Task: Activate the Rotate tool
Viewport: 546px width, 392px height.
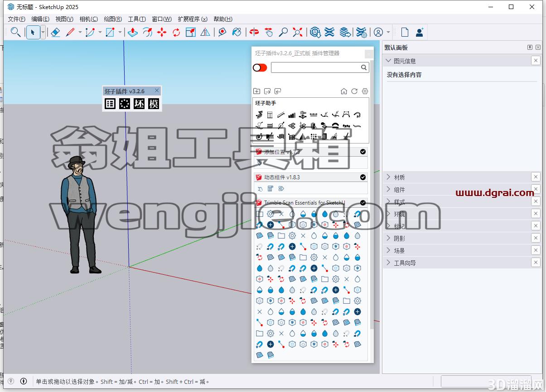Action: click(x=176, y=32)
